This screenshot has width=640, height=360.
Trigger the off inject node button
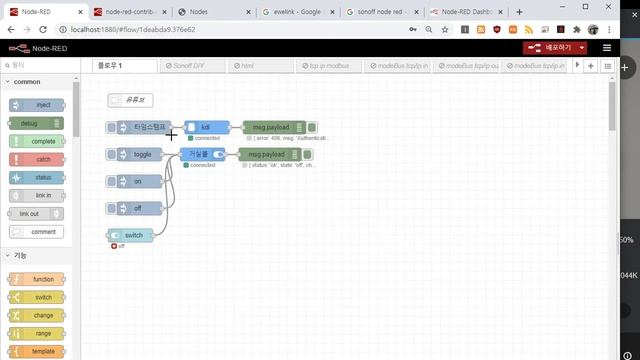pyautogui.click(x=111, y=209)
